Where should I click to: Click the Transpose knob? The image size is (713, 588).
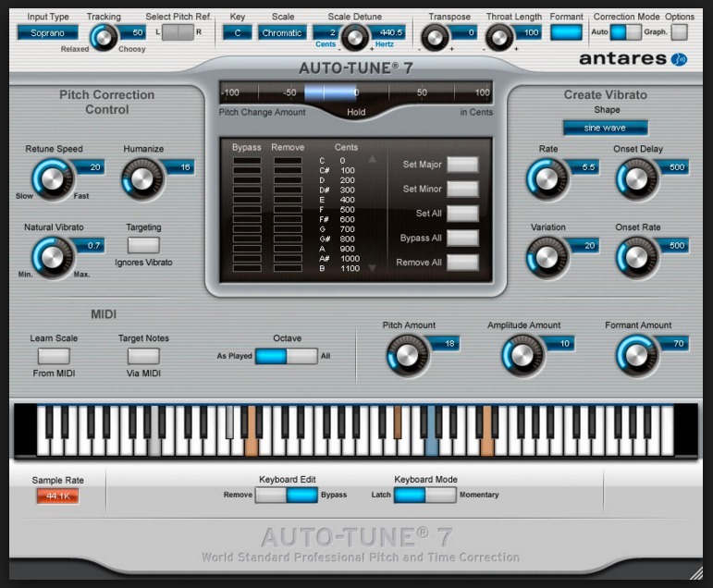436,37
